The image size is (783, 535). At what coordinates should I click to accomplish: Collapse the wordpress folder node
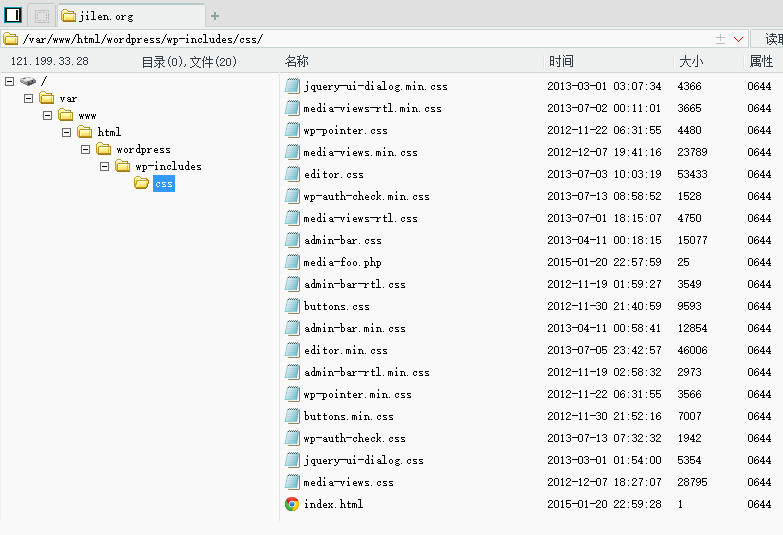(x=85, y=149)
